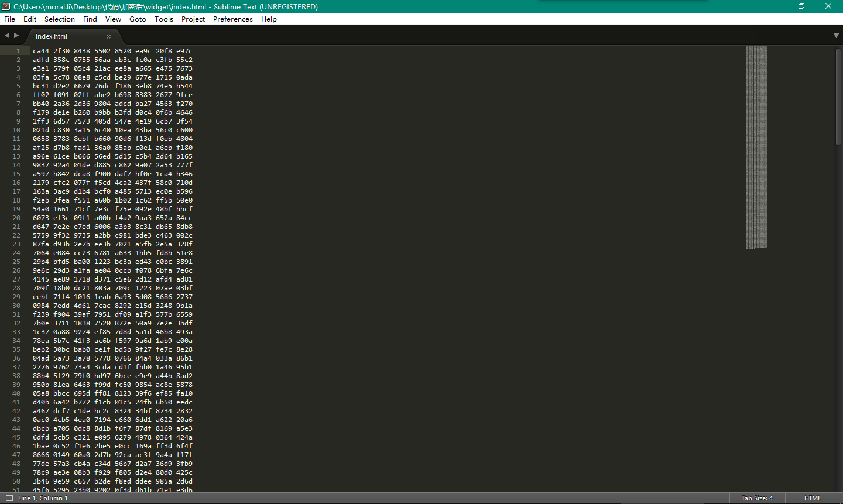Change the HTML syntax setting
Image resolution: width=843 pixels, height=504 pixels.
[813, 498]
